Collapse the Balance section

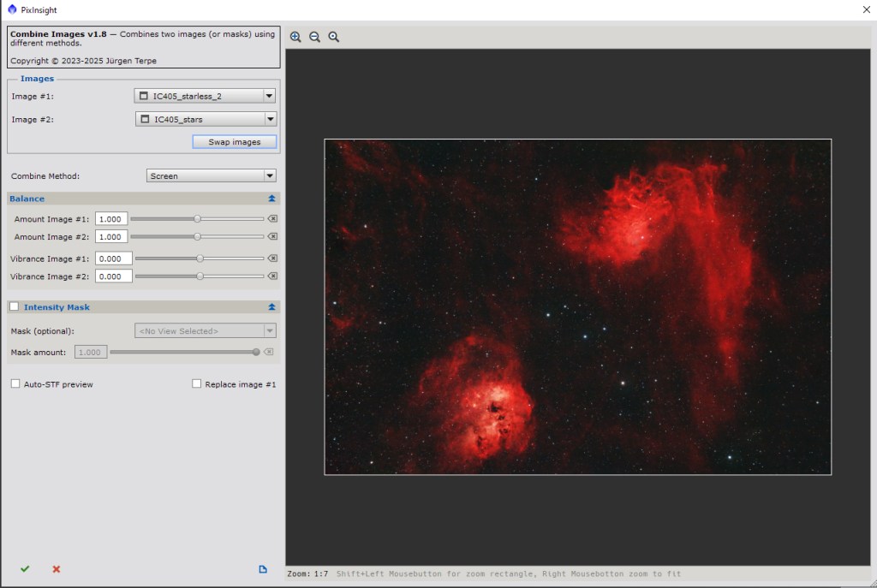coord(271,199)
